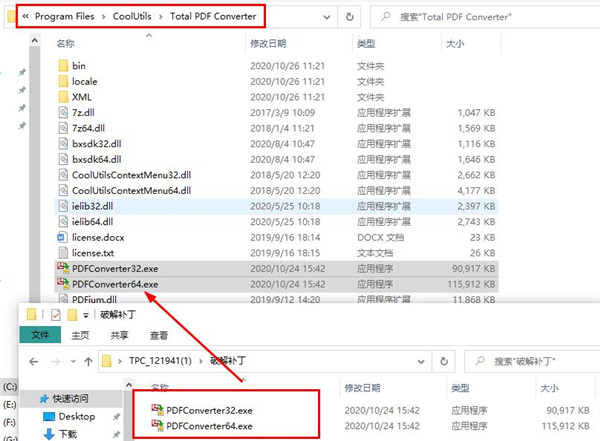Image resolution: width=600 pixels, height=441 pixels.
Task: Click the 2,397 KB size cell
Action: pos(476,206)
